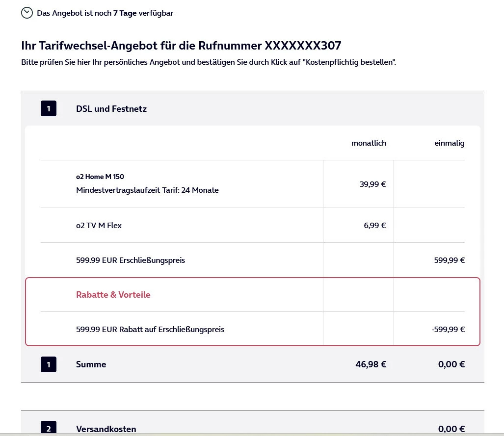Viewport: 504px width, 436px height.
Task: Click the number 1 badge next to DSL und Festnetz
Action: [49, 108]
